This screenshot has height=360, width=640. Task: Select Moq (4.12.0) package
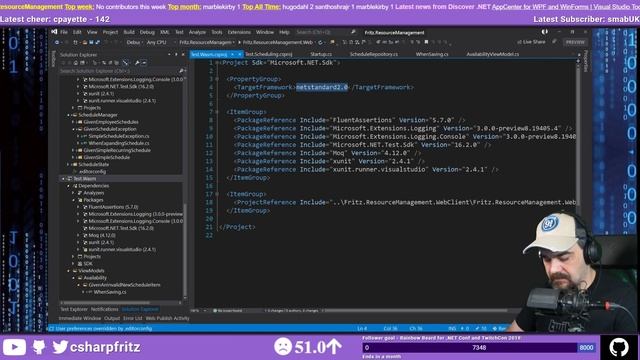click(x=102, y=236)
